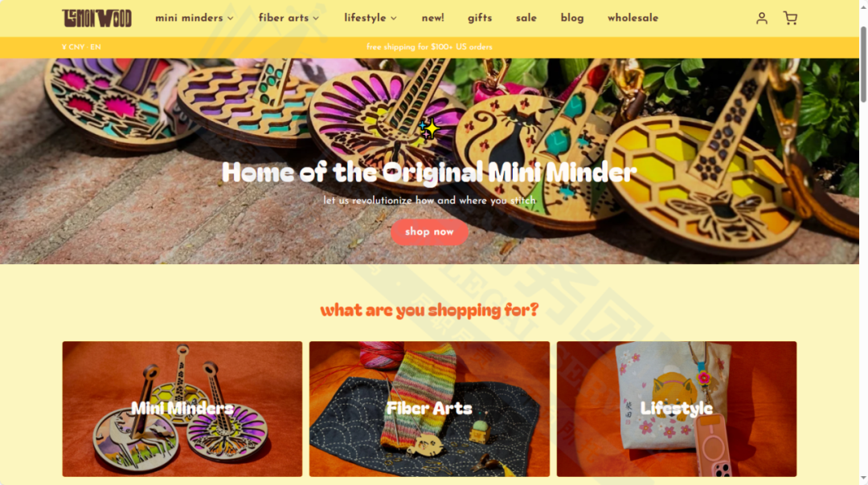This screenshot has height=485, width=868.
Task: Open the Lifestyle category tile
Action: (x=677, y=409)
